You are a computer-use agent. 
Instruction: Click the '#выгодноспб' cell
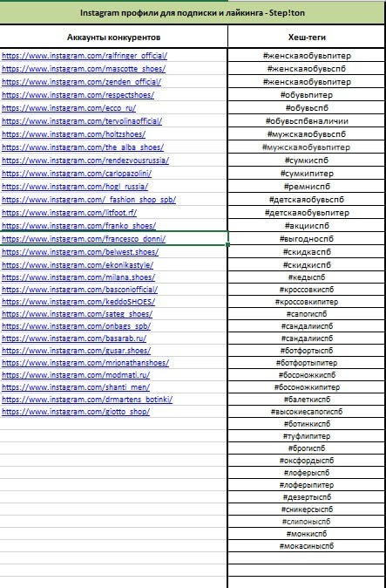click(307, 239)
